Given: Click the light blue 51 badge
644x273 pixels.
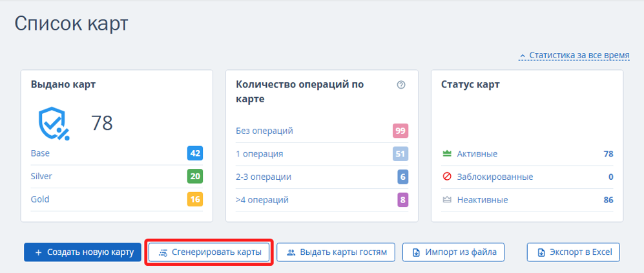Looking at the screenshot, I should tap(400, 154).
